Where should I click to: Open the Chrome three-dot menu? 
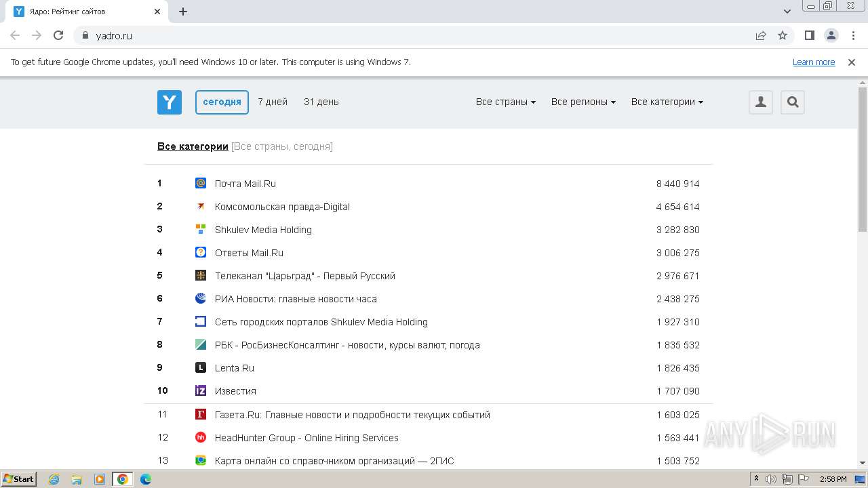(x=853, y=35)
